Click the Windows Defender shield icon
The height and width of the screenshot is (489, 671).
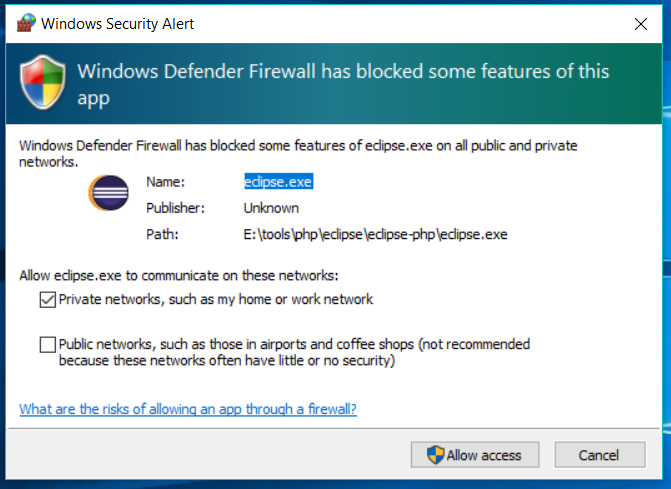click(42, 82)
